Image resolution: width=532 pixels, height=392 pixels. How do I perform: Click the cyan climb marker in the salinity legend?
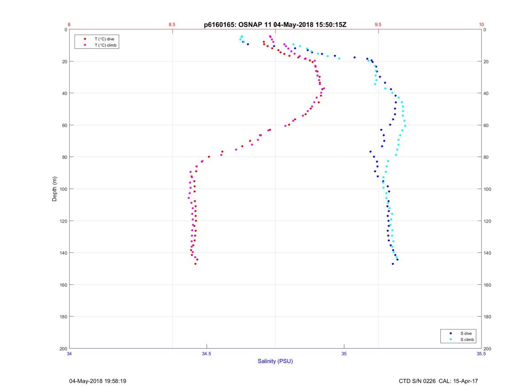451,340
